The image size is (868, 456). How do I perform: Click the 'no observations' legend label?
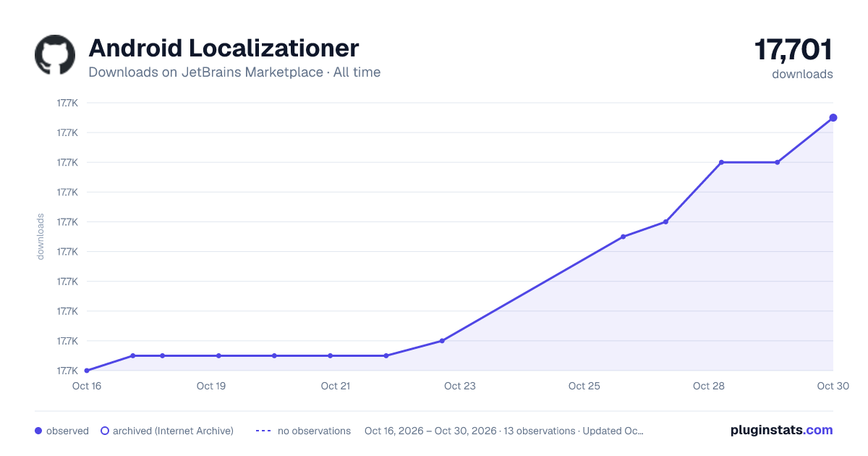[314, 431]
